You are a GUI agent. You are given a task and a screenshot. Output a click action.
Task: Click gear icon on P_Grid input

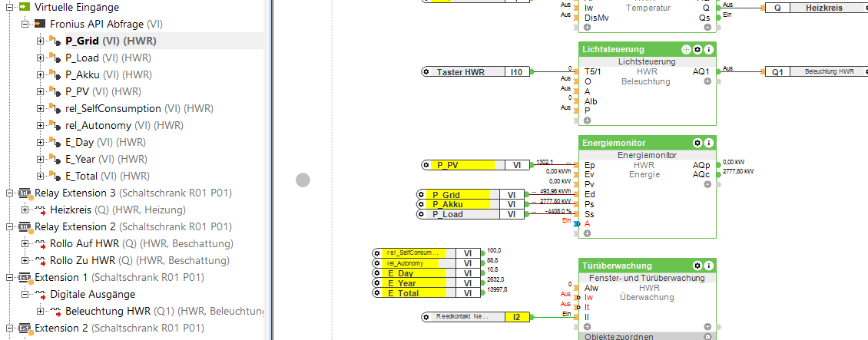pos(421,195)
